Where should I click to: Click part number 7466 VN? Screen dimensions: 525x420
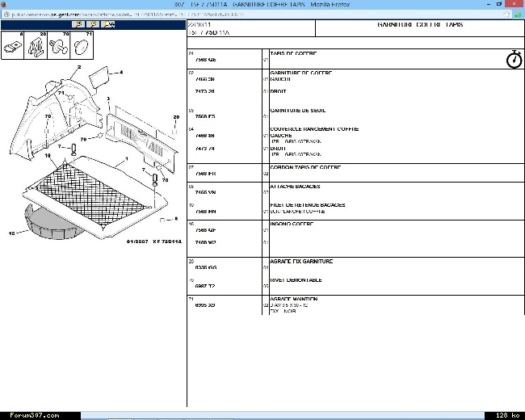click(205, 192)
